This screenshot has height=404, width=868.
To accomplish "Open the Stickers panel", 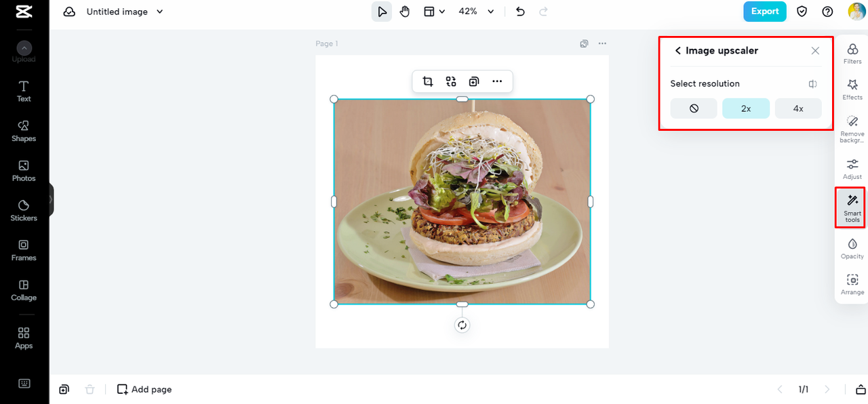I will coord(24,211).
